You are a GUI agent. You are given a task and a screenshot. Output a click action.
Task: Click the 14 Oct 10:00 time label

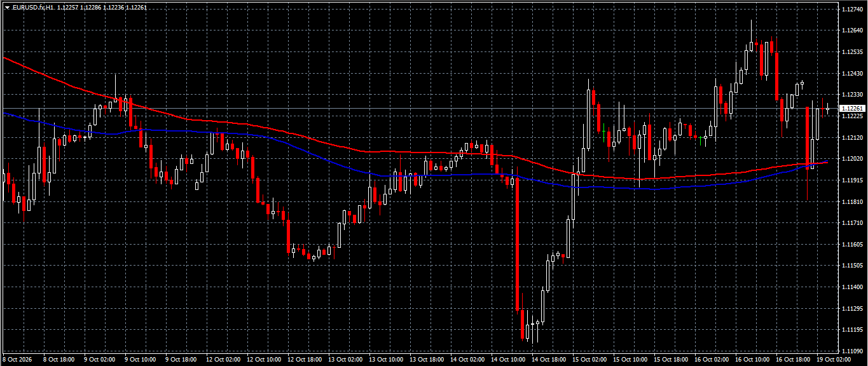point(508,360)
